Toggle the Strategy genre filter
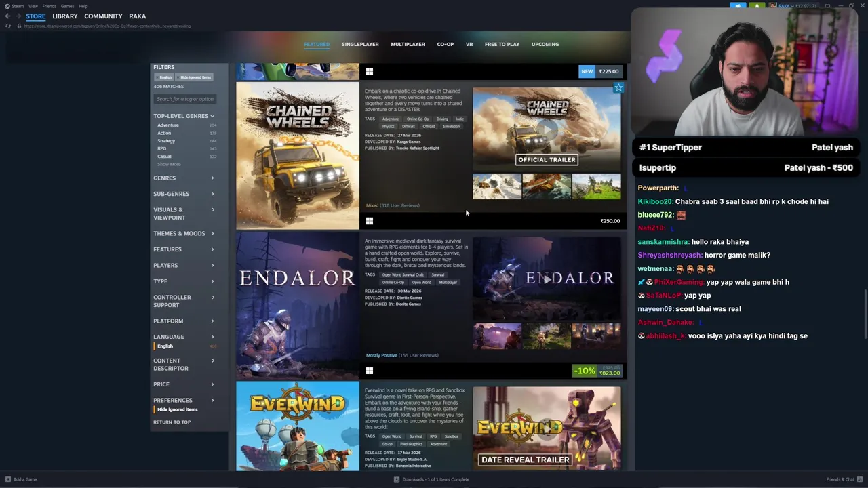This screenshot has width=868, height=488. point(166,141)
